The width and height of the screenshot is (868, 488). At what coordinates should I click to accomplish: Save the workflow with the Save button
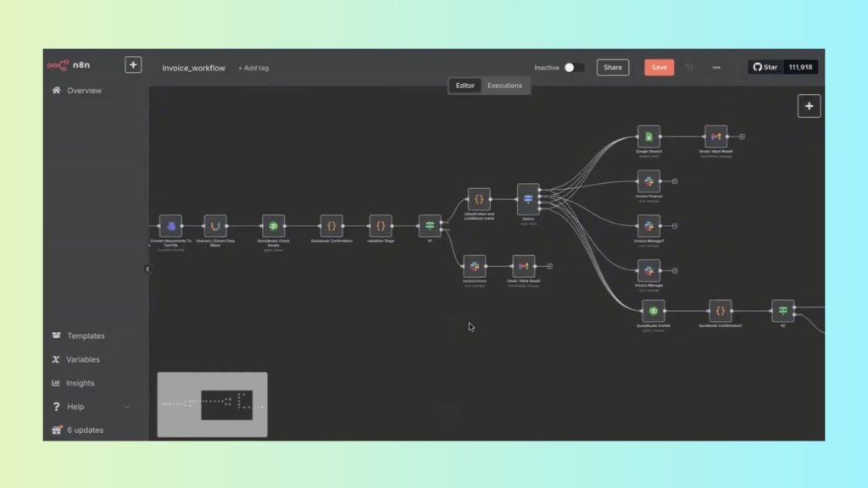[x=659, y=68]
